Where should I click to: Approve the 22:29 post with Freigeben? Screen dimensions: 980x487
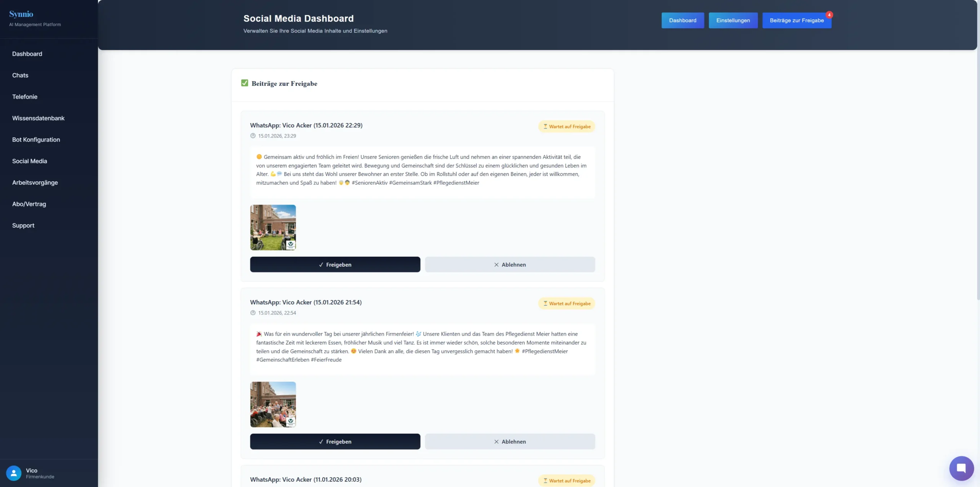pyautogui.click(x=335, y=264)
